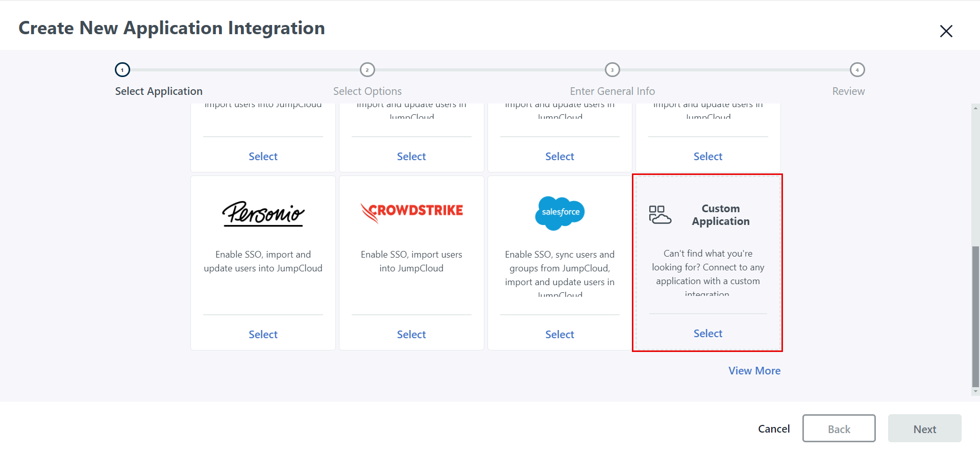Click the CrowdStrike logo

pos(411,212)
